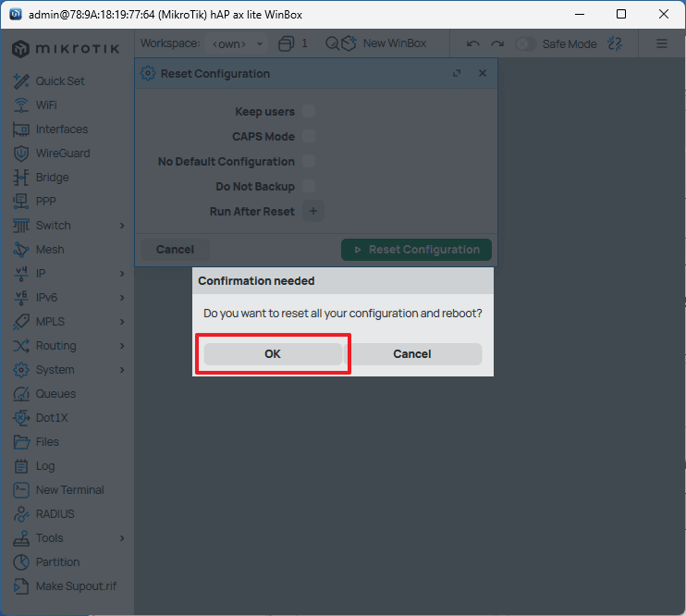Click the Files folder icon
The width and height of the screenshot is (686, 616).
tap(21, 442)
